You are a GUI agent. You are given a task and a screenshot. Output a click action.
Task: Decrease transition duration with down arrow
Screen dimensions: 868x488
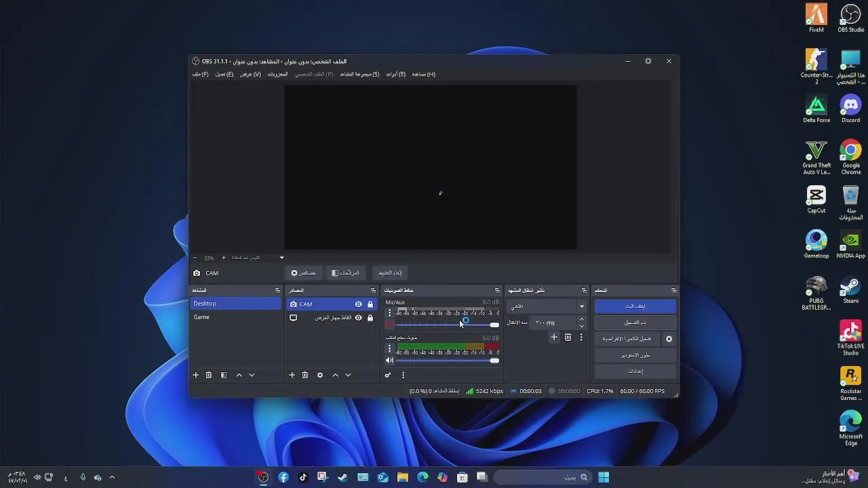(x=581, y=326)
